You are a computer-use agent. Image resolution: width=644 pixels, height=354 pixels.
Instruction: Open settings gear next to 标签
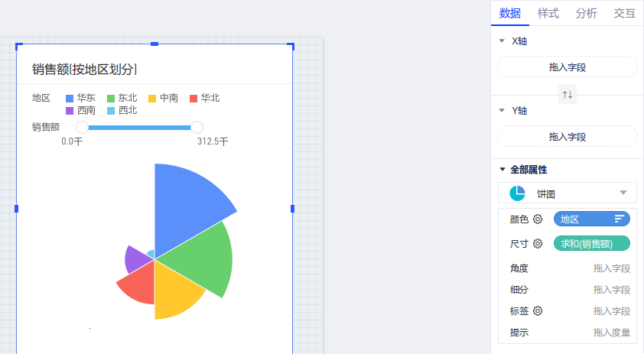pos(538,311)
